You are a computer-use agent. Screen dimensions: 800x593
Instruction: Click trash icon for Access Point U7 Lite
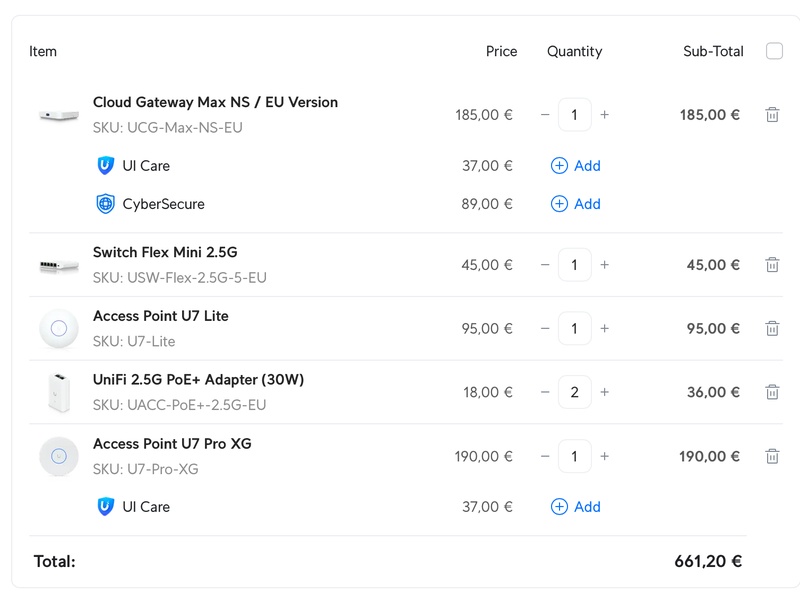point(772,328)
